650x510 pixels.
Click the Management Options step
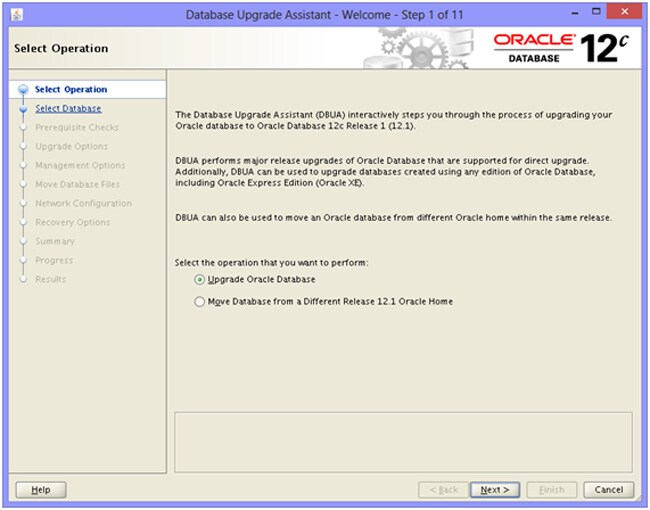[x=80, y=166]
